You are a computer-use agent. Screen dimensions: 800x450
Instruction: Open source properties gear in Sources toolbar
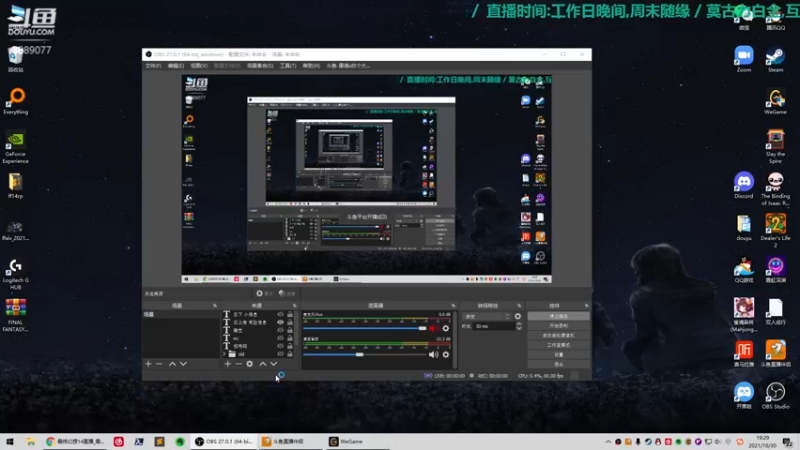(x=249, y=364)
